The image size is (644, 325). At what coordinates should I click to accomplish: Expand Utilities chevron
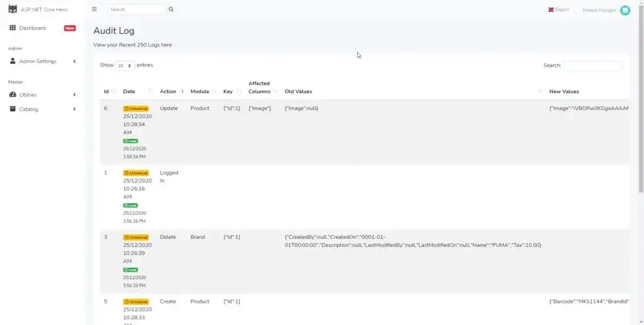click(74, 95)
